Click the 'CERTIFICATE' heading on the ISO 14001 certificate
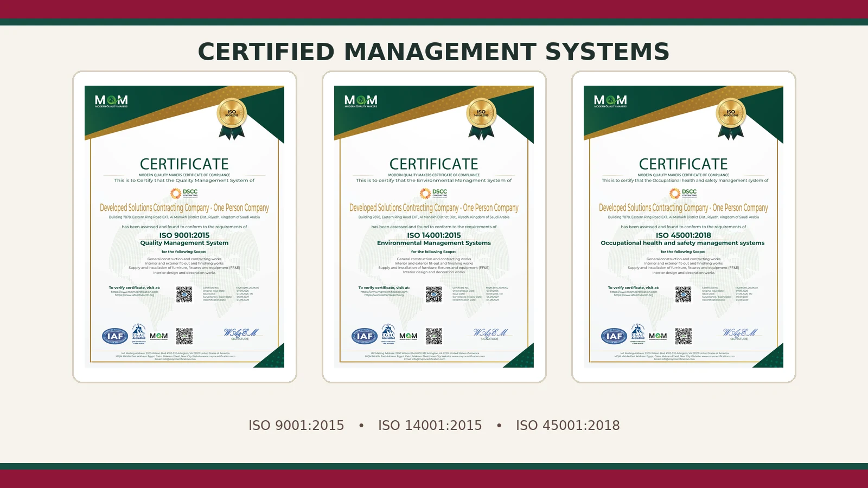Screen dimensions: 868x488 tap(434, 164)
